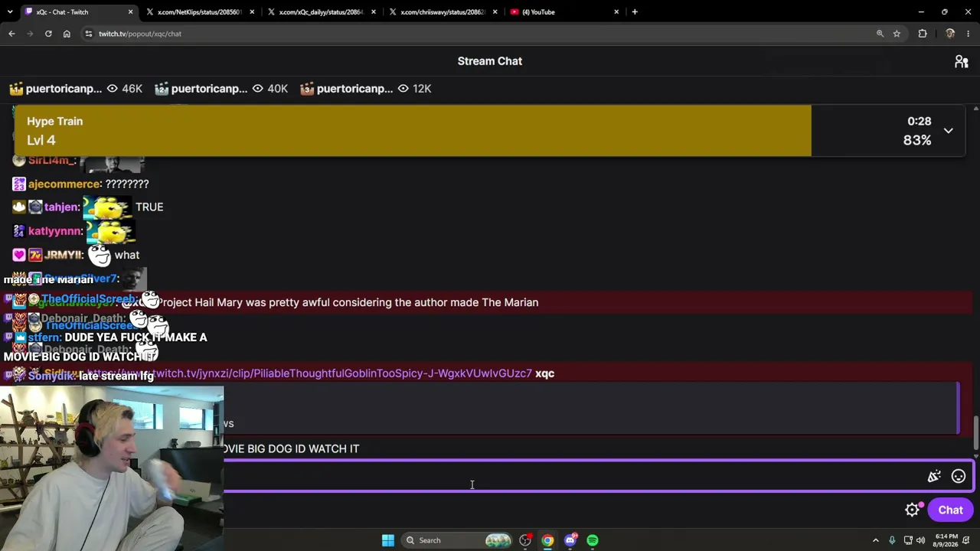The image size is (980, 551).
Task: Go to the browser home page
Action: tap(67, 34)
